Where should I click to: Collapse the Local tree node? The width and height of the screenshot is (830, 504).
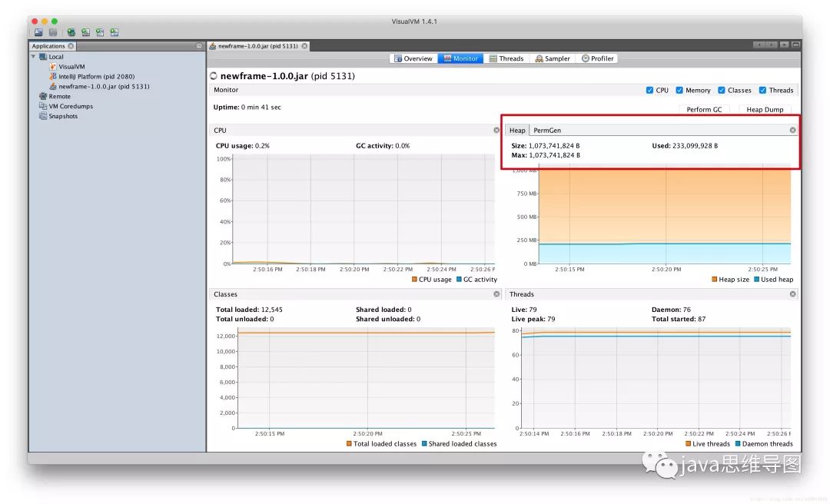point(33,57)
